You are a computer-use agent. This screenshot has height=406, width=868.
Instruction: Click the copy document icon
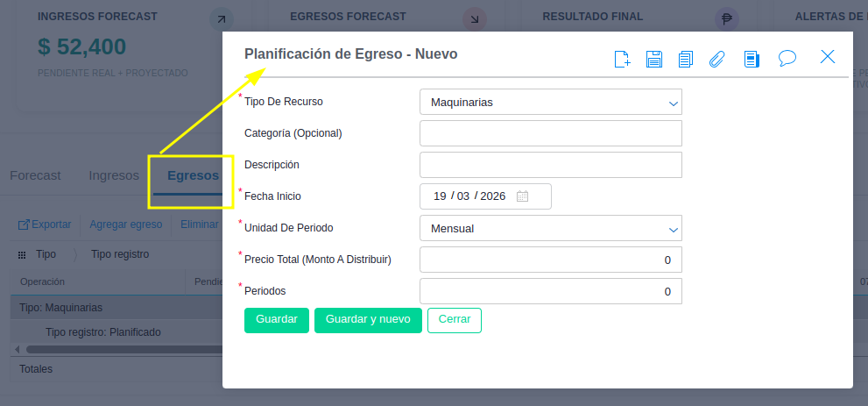point(685,59)
